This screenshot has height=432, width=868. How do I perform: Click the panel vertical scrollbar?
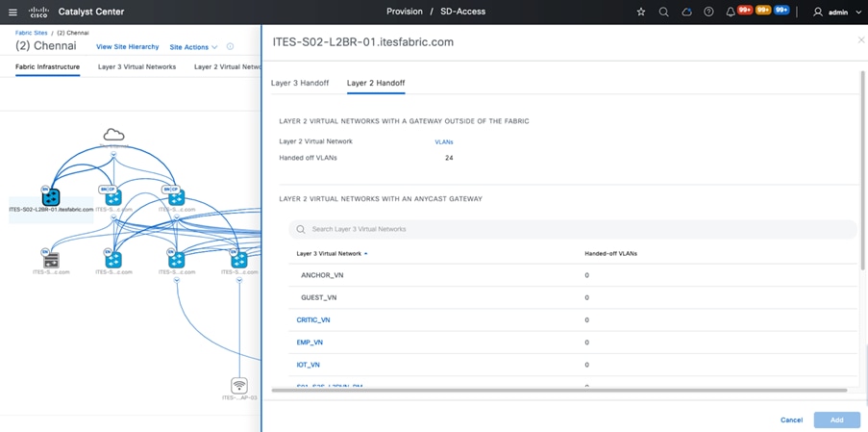(x=862, y=171)
